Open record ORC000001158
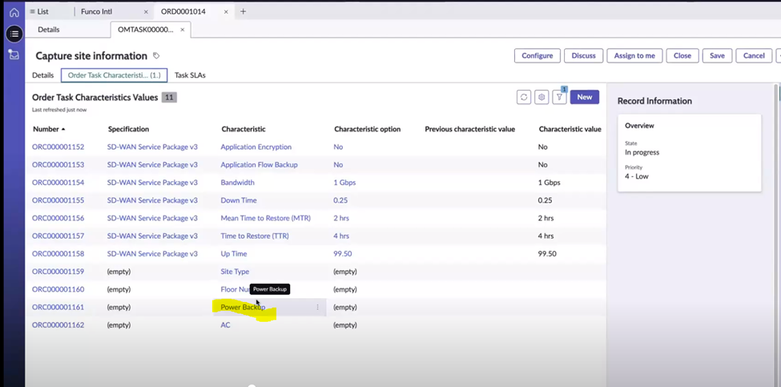The height and width of the screenshot is (387, 781). 58,254
